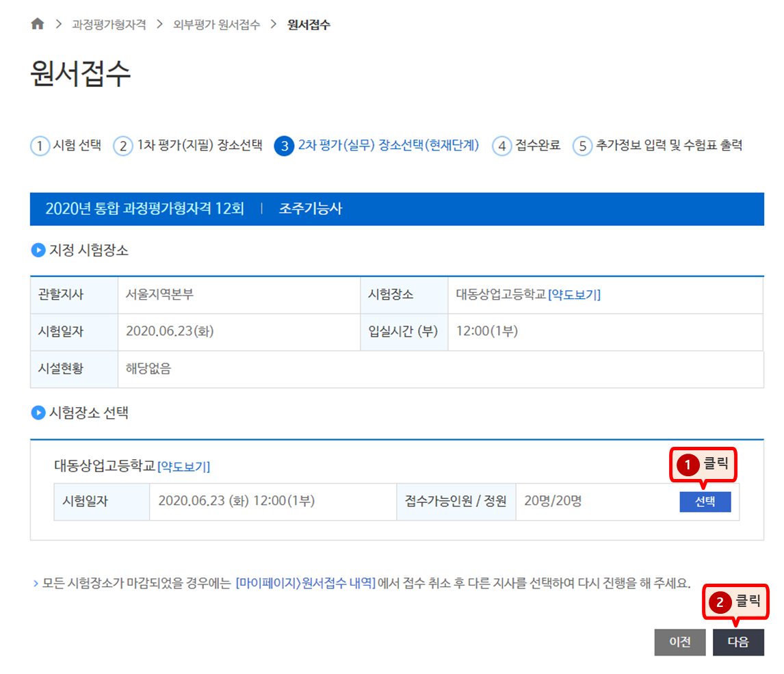
Task: Click the 원서접수 page title
Action: coord(81,73)
